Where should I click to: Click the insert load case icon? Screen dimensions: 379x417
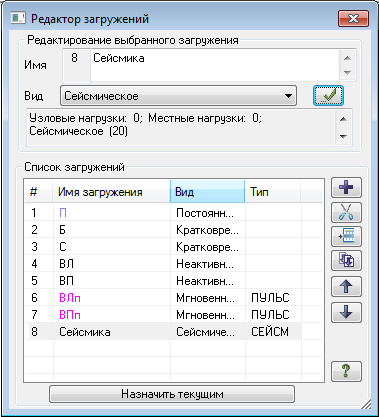click(x=346, y=236)
